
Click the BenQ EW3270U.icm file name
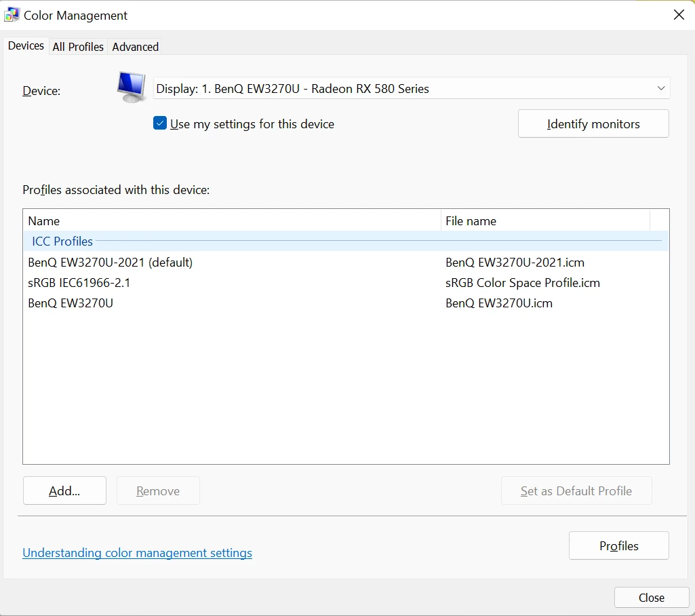point(499,303)
